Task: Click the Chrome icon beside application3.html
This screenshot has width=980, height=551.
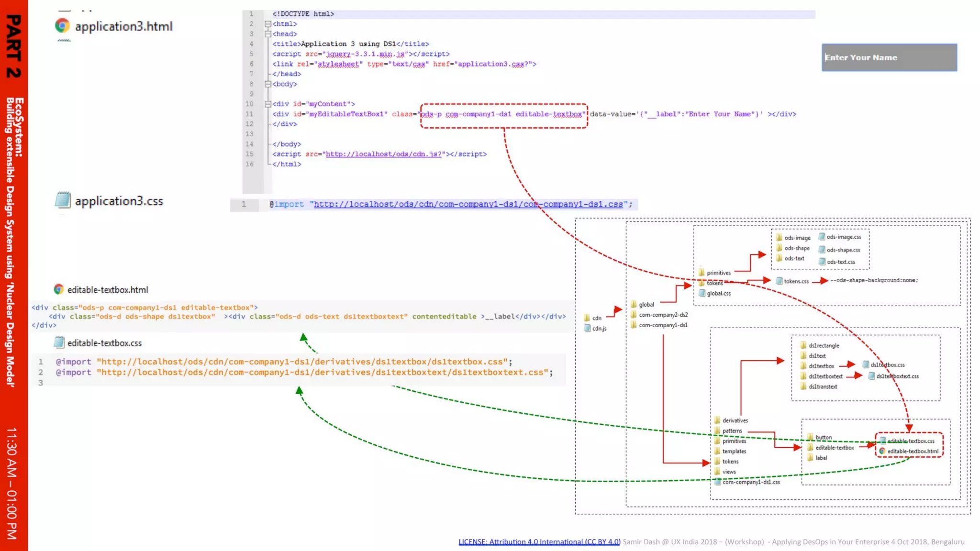Action: (x=62, y=25)
